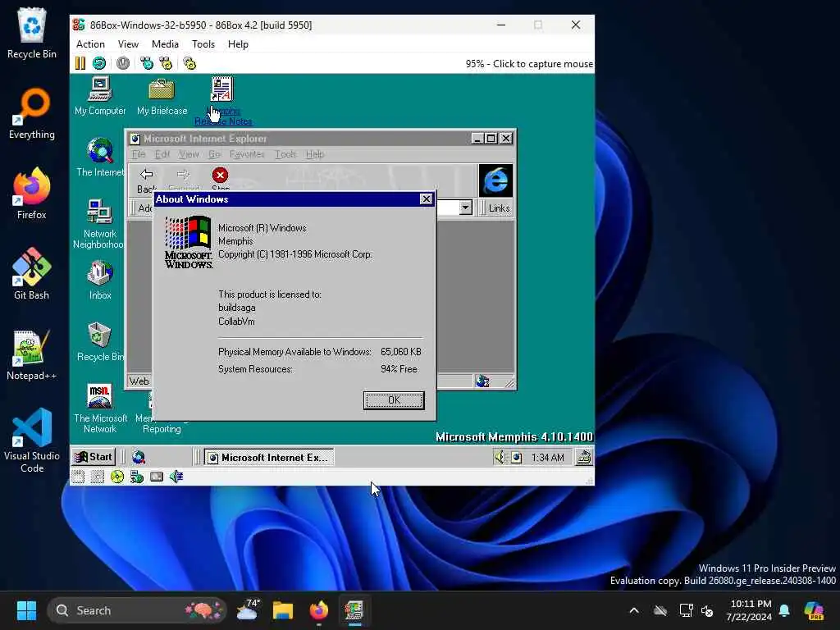Open the 86Box Media menu
The image size is (840, 630).
coord(165,44)
